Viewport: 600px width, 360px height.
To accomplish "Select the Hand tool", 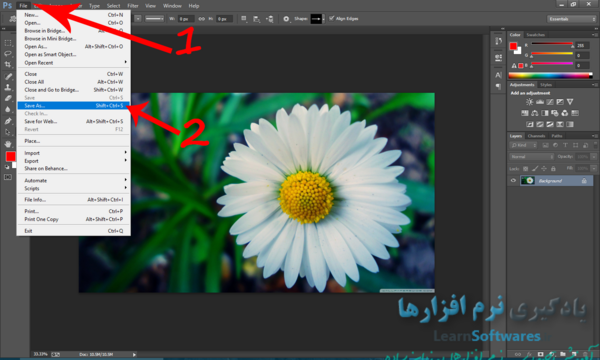I will 8,144.
